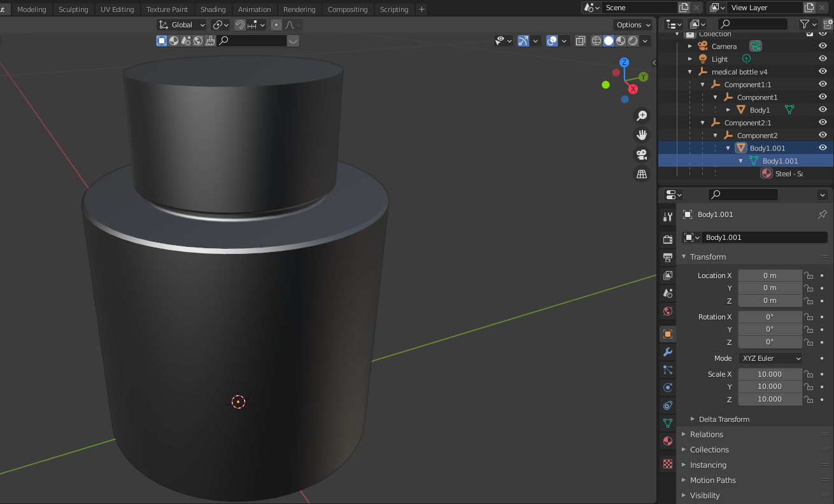The width and height of the screenshot is (834, 504).
Task: Toggle visibility of Body1.001 object
Action: (823, 148)
